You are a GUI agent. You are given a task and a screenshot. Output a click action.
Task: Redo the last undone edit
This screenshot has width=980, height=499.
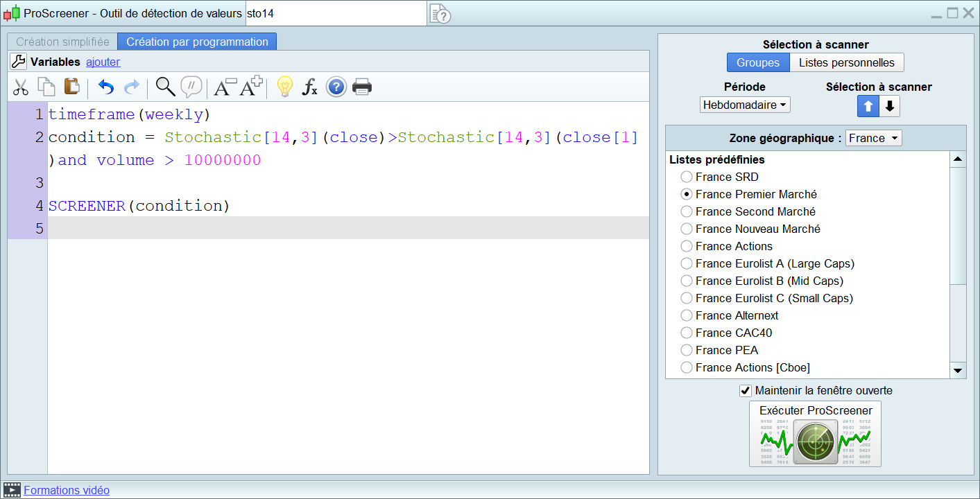(x=131, y=87)
